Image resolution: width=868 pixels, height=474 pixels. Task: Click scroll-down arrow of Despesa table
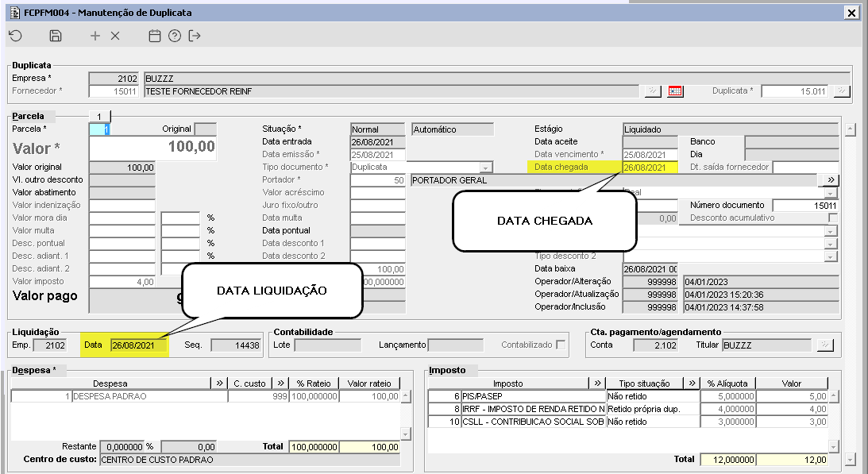[405, 434]
